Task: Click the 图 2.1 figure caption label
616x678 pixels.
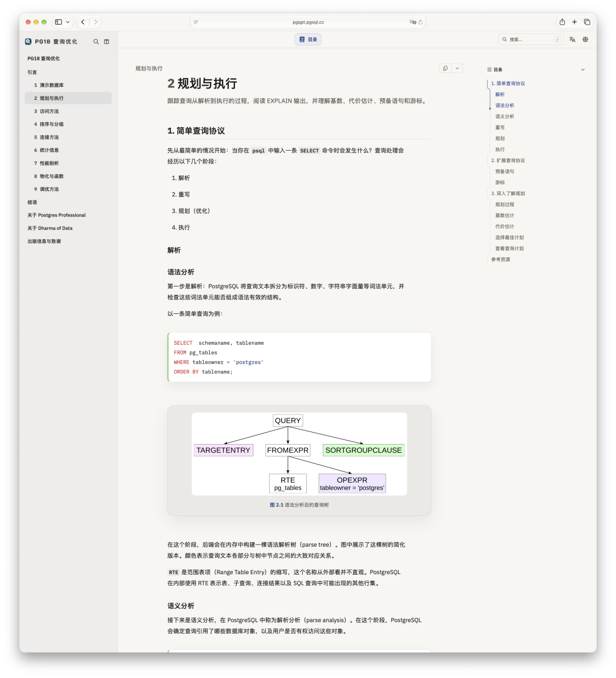Action: click(277, 505)
